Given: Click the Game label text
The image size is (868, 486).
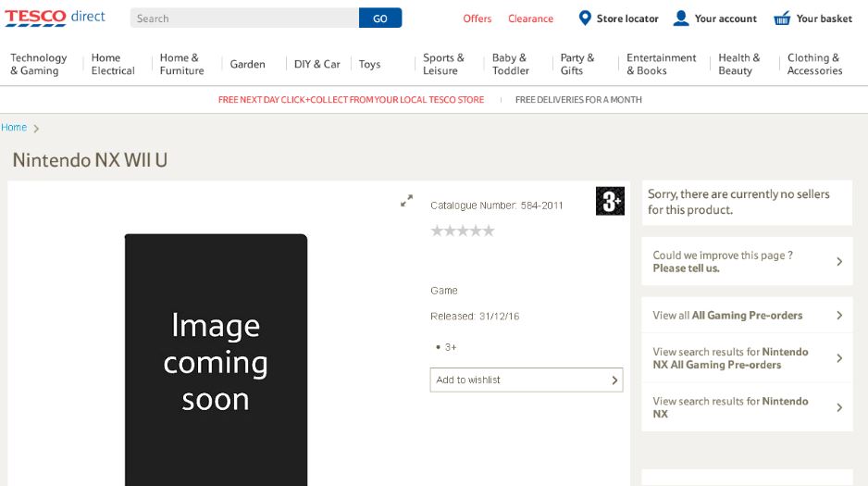Looking at the screenshot, I should click(444, 291).
